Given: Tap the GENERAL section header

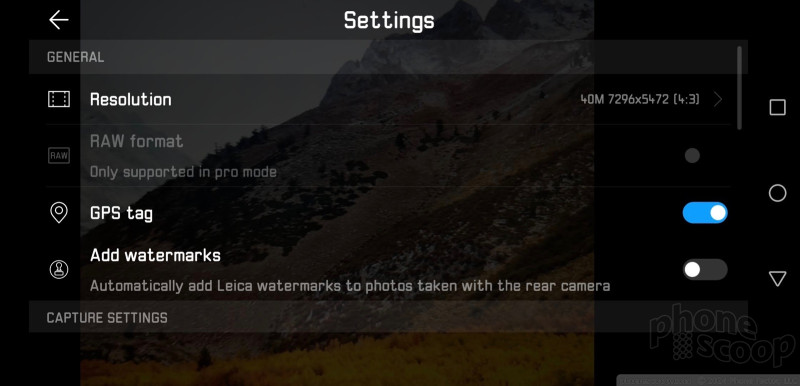Looking at the screenshot, I should click(x=76, y=57).
